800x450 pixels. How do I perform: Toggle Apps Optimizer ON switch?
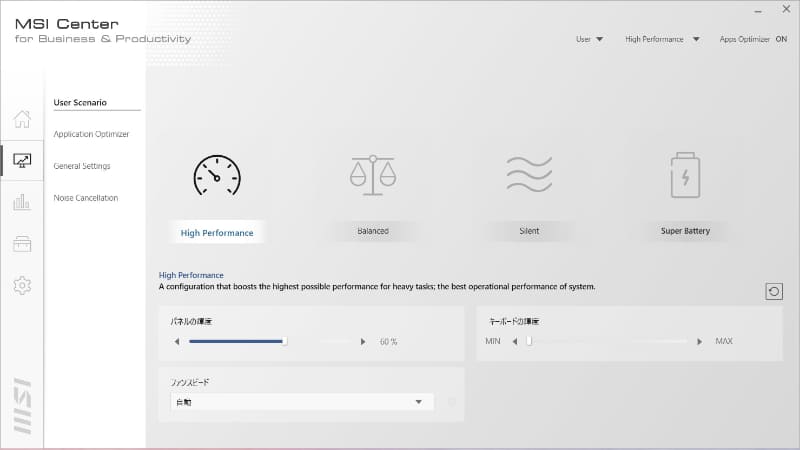781,39
